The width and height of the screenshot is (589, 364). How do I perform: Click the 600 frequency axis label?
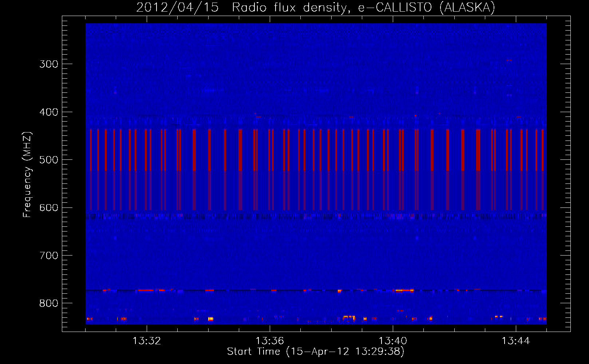(49, 208)
